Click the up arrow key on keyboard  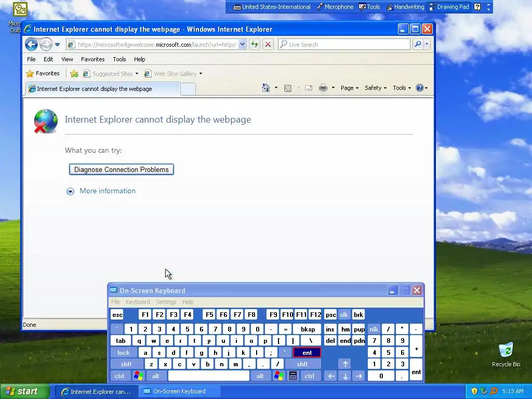point(345,364)
